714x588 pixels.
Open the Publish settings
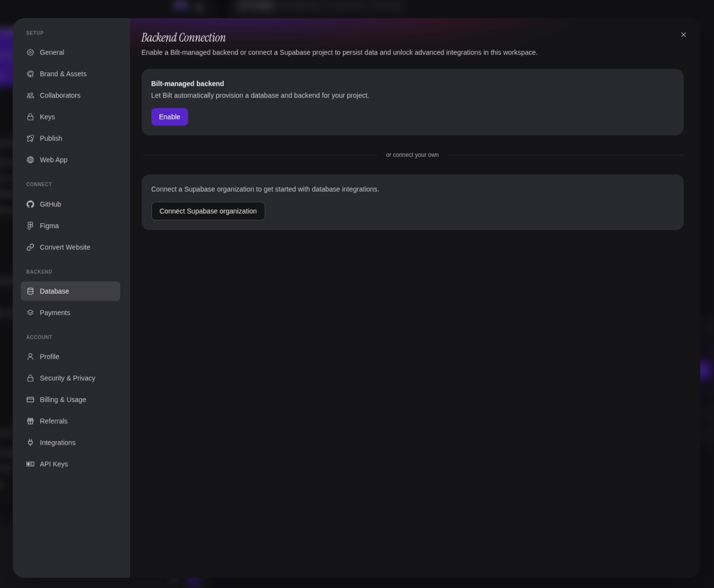point(70,138)
